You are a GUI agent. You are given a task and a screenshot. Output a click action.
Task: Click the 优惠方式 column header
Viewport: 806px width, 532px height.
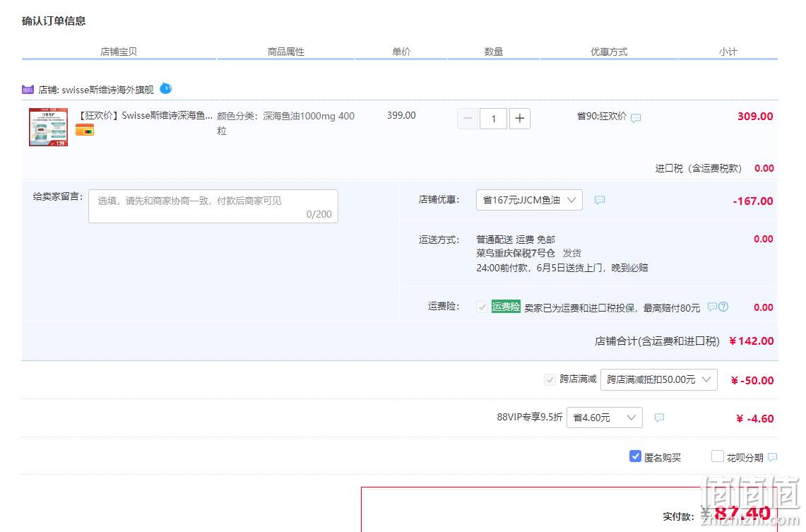coord(609,52)
